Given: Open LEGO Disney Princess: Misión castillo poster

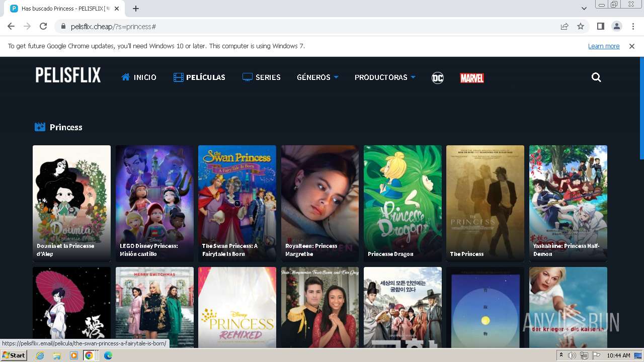Looking at the screenshot, I should pos(154,203).
